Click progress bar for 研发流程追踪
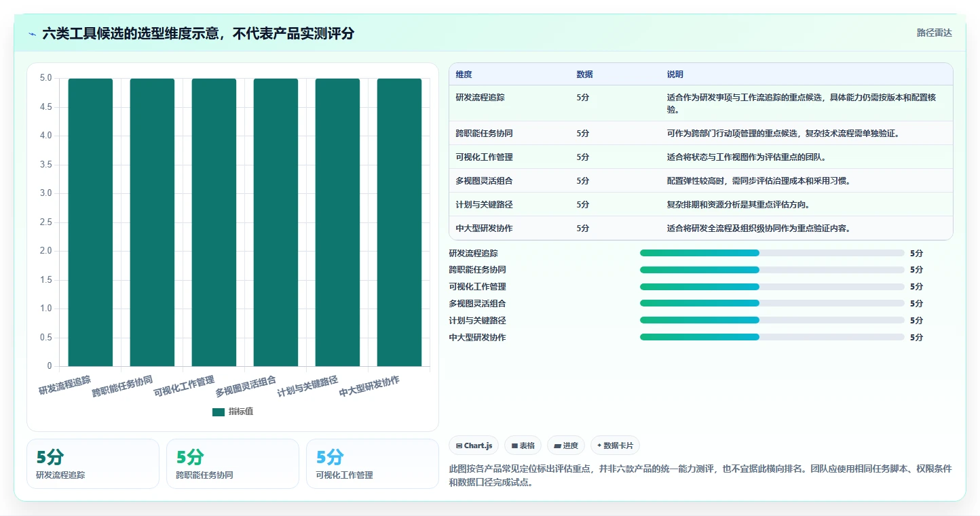The image size is (980, 516). pos(772,253)
